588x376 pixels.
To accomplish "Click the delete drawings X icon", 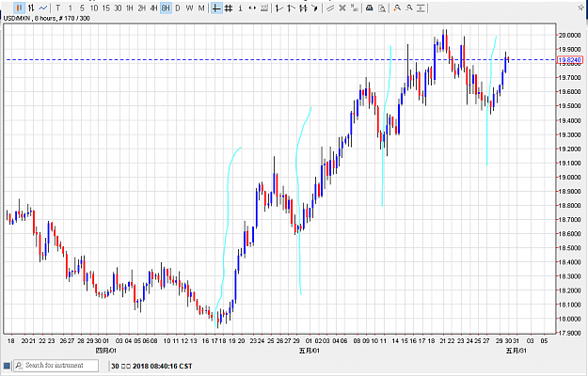I will tap(342, 8).
